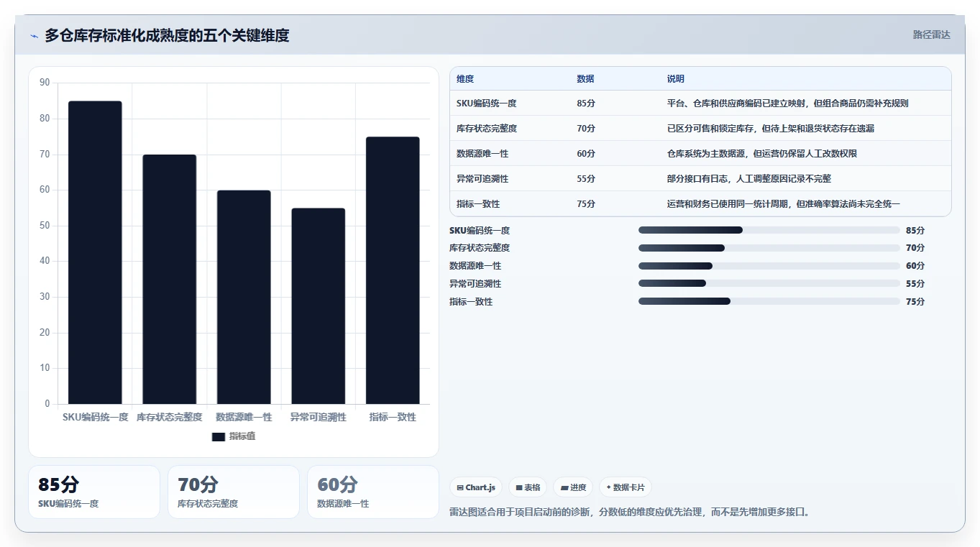The image size is (980, 547).
Task: Open the 70分 库存状态完整度 data card
Action: click(234, 492)
